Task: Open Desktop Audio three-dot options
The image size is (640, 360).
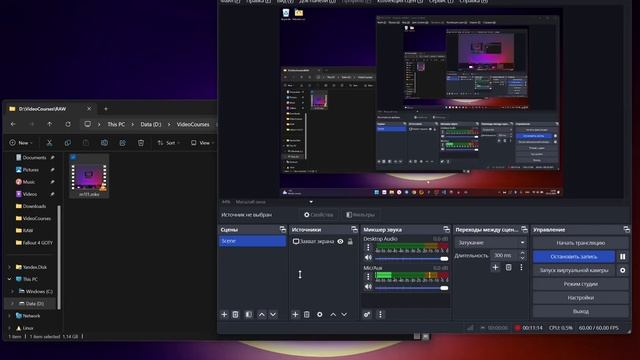Action: [368, 247]
